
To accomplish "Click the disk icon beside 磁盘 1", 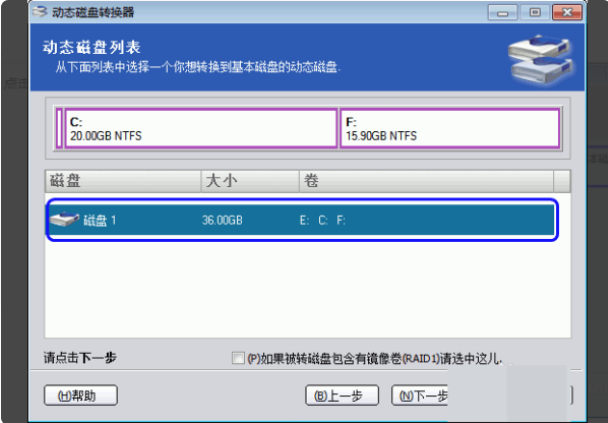I will 64,220.
